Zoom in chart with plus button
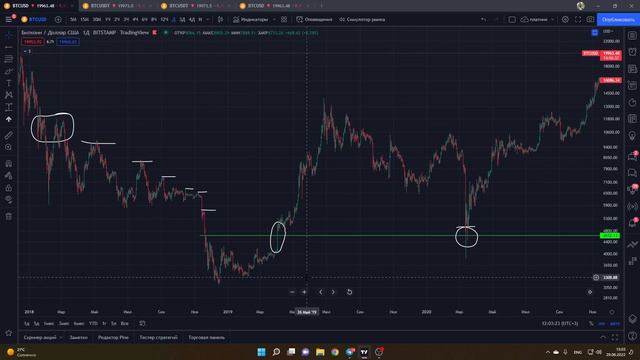The image size is (640, 360). (304, 292)
